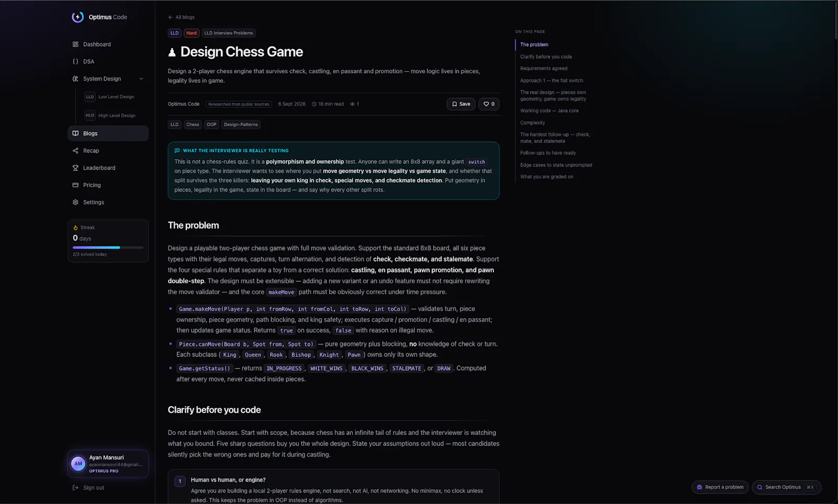Click the LLD tag above the title
Image resolution: width=838 pixels, height=504 pixels.
pyautogui.click(x=174, y=33)
